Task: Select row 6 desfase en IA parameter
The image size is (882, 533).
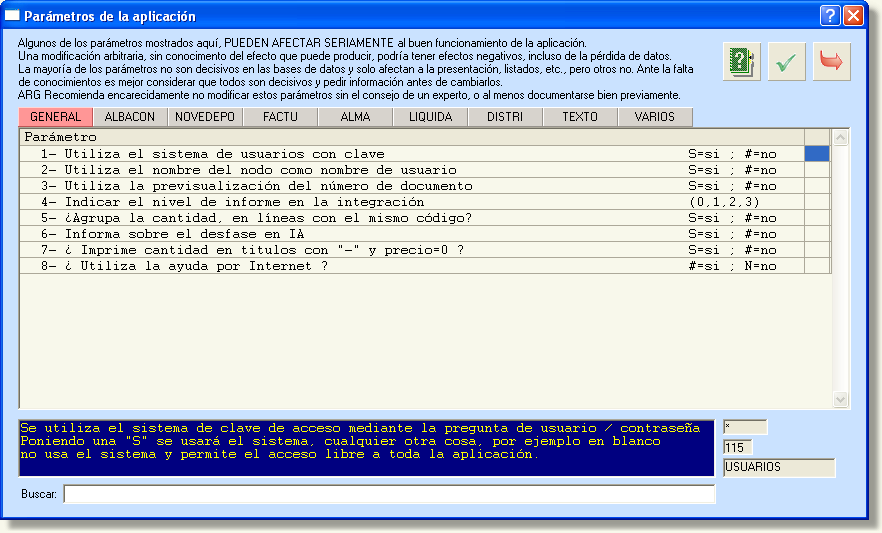Action: (350, 234)
